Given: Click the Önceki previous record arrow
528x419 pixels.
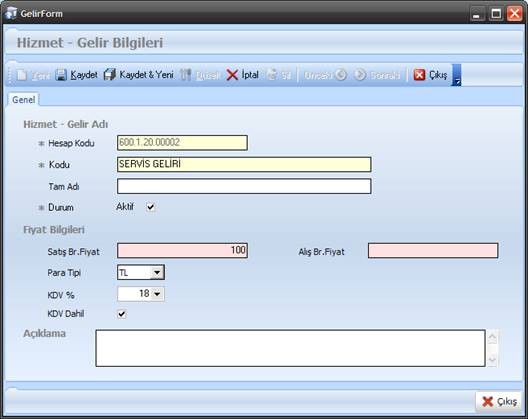Looking at the screenshot, I should pos(341,75).
